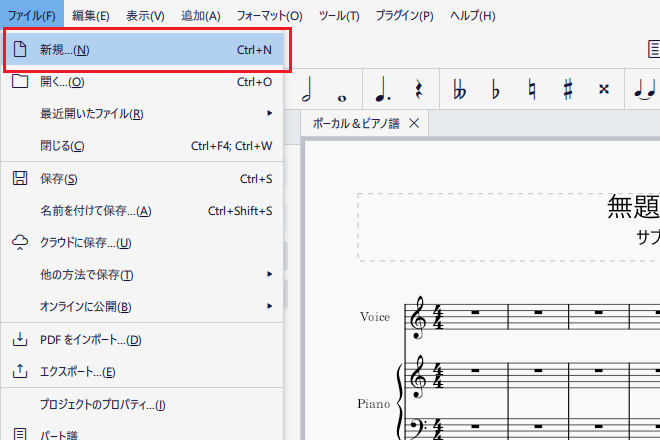Toggle the augmentation dot button
The width and height of the screenshot is (660, 440).
(381, 89)
